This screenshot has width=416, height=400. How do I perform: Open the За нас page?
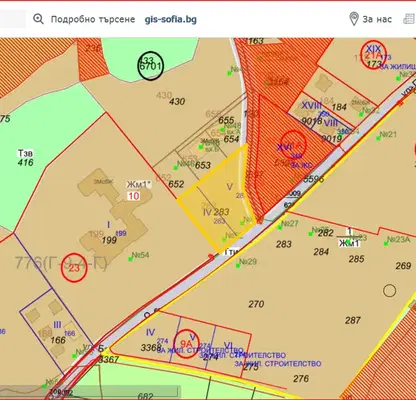[x=377, y=19]
